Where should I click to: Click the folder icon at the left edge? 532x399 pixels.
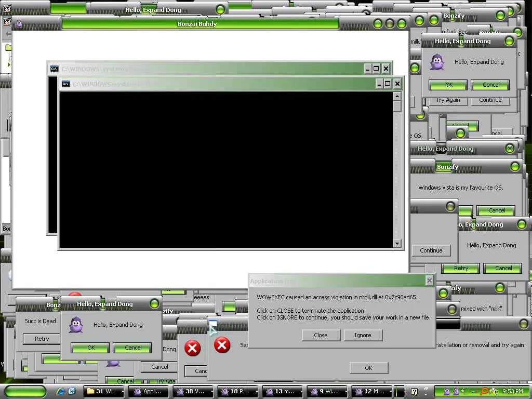8,47
